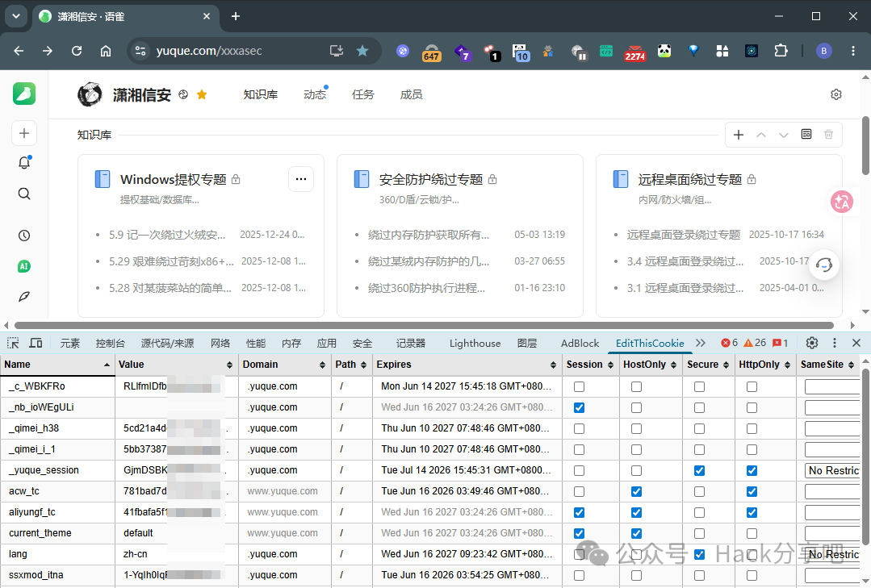871x588 pixels.
Task: Open DevTools settings gear
Action: pyautogui.click(x=811, y=343)
